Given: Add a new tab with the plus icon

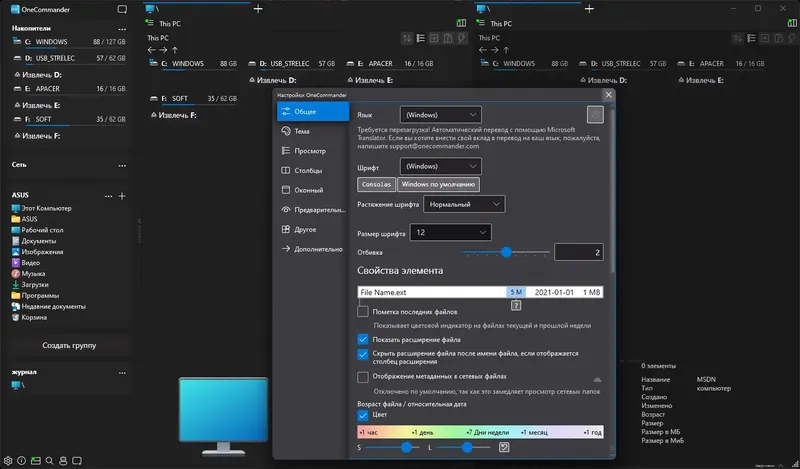Looking at the screenshot, I should click(258, 9).
